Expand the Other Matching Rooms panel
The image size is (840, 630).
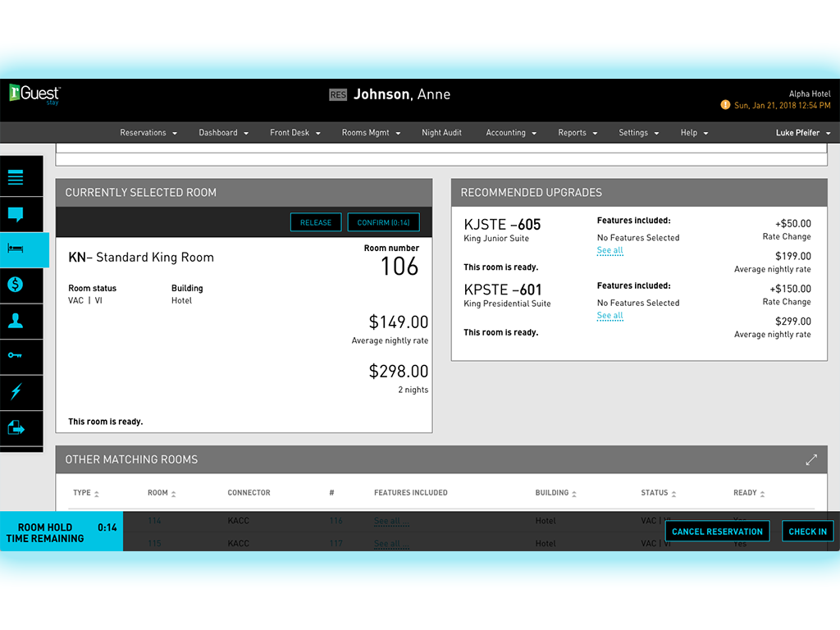811,459
